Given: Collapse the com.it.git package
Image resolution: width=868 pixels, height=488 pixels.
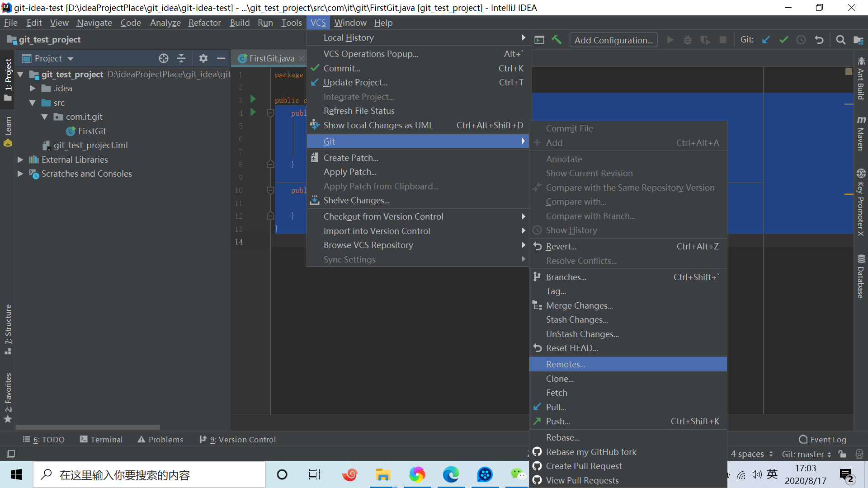Looking at the screenshot, I should coord(44,117).
